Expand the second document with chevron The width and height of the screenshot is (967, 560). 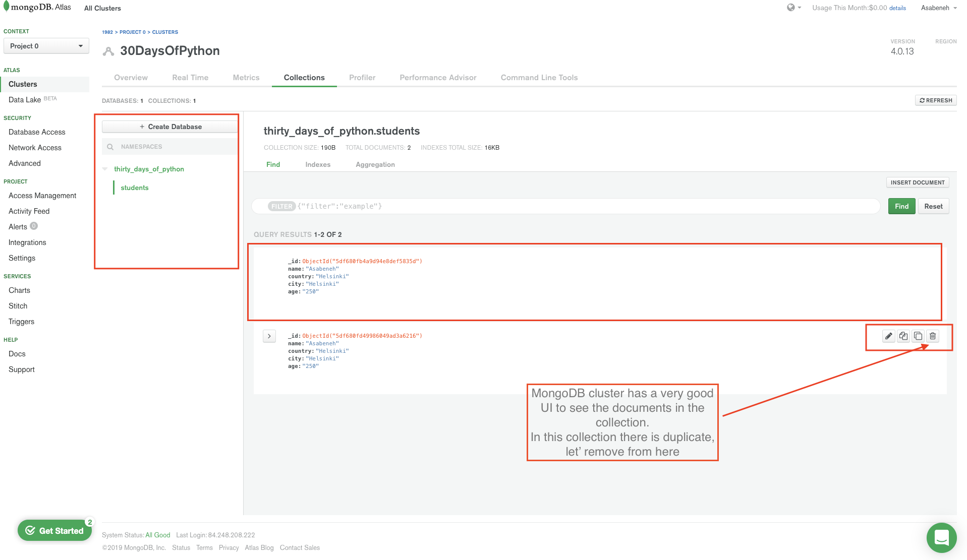point(269,336)
